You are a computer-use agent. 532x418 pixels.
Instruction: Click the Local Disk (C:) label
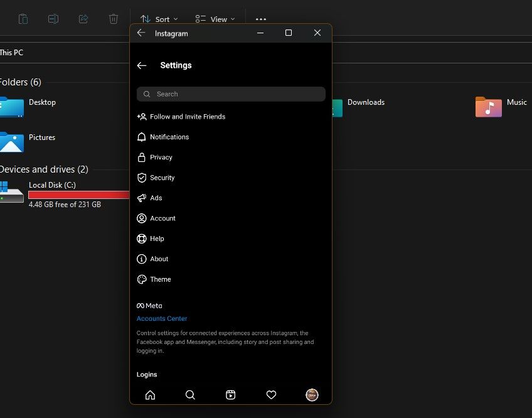pyautogui.click(x=52, y=185)
